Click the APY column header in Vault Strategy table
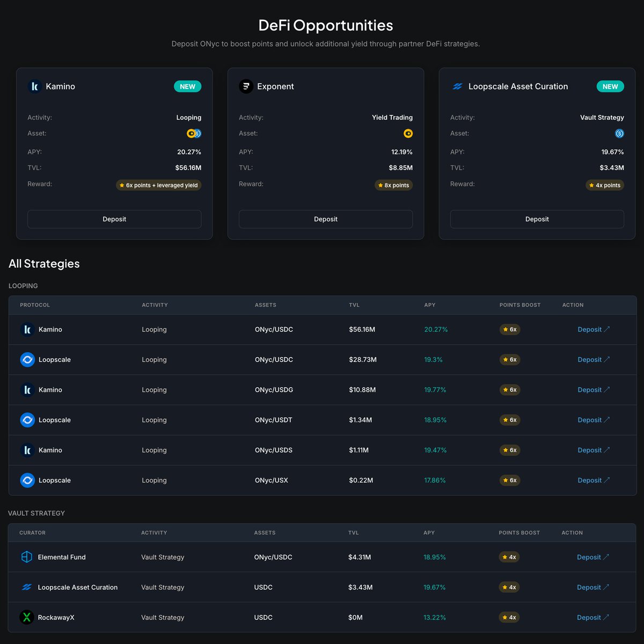Image resolution: width=644 pixels, height=644 pixels. point(429,533)
